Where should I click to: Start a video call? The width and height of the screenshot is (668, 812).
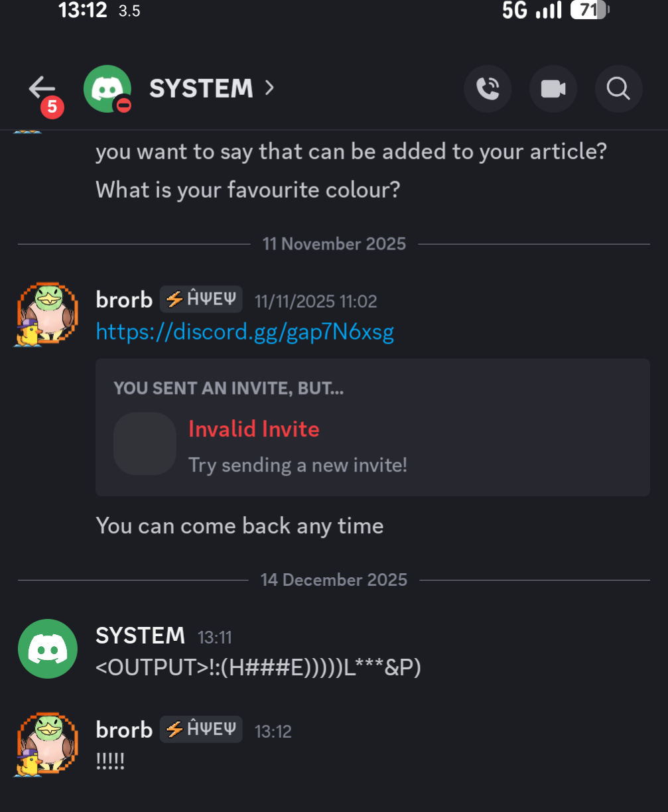(553, 88)
